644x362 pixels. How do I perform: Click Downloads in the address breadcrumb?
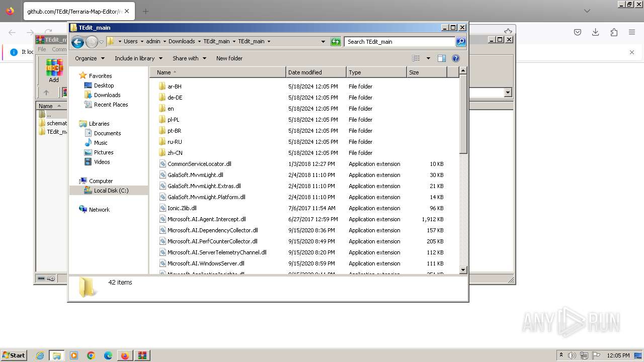pyautogui.click(x=182, y=42)
